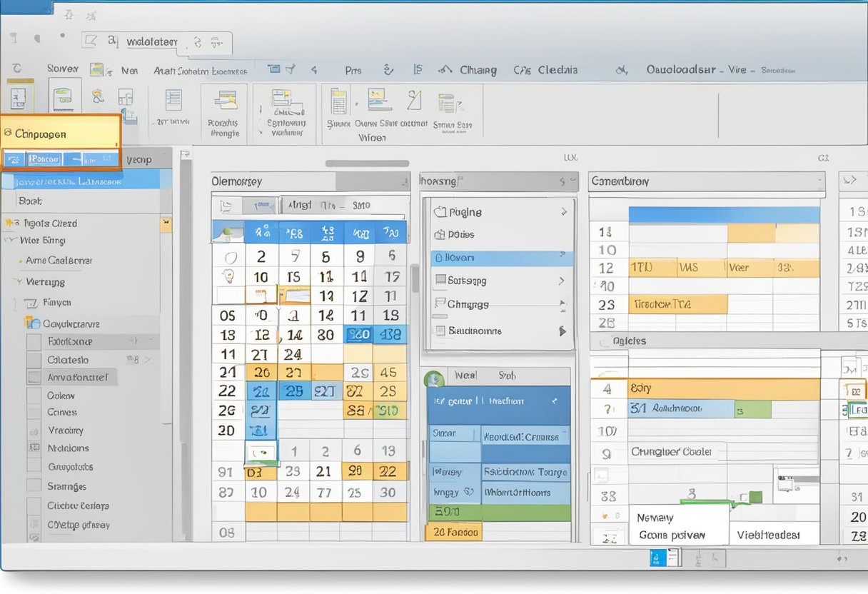This screenshot has height=594, width=868.
Task: Enable the Oukew calendar checkbox
Action: [33, 394]
